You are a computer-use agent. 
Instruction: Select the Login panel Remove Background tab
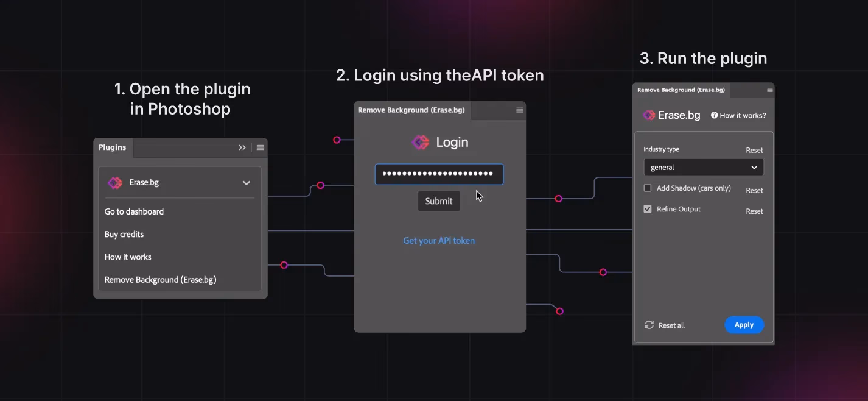pyautogui.click(x=411, y=110)
